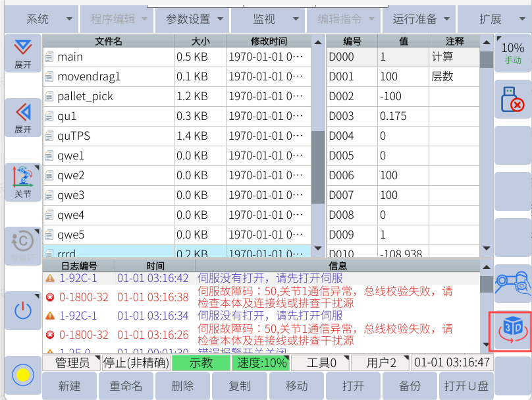
Task: Click the down-arrow expand icon
Action: tap(23, 53)
